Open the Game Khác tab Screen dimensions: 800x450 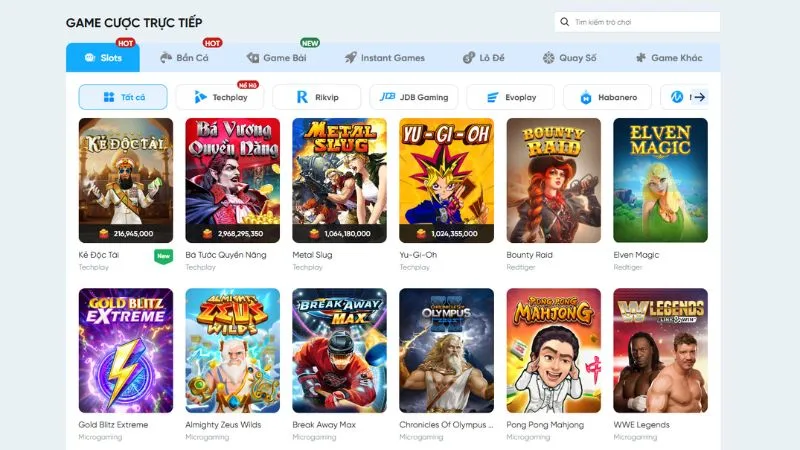tap(669, 58)
